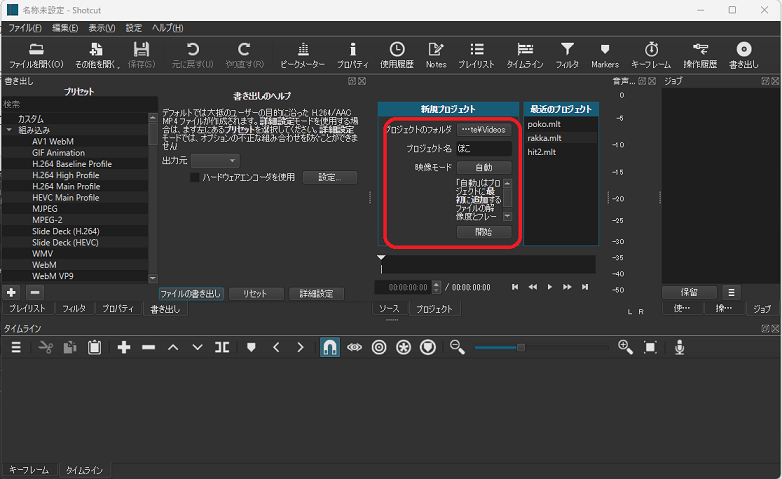
Task: Toggle the Ripple mode button
Action: (x=379, y=347)
